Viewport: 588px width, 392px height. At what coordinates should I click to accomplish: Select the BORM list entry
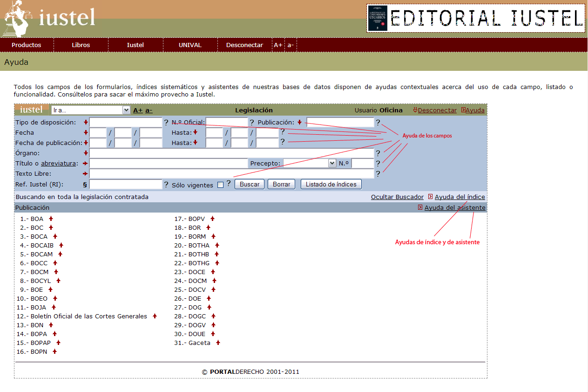(x=197, y=237)
